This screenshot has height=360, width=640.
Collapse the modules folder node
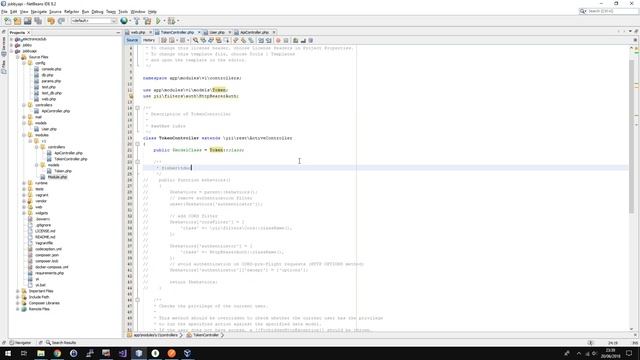point(24,135)
